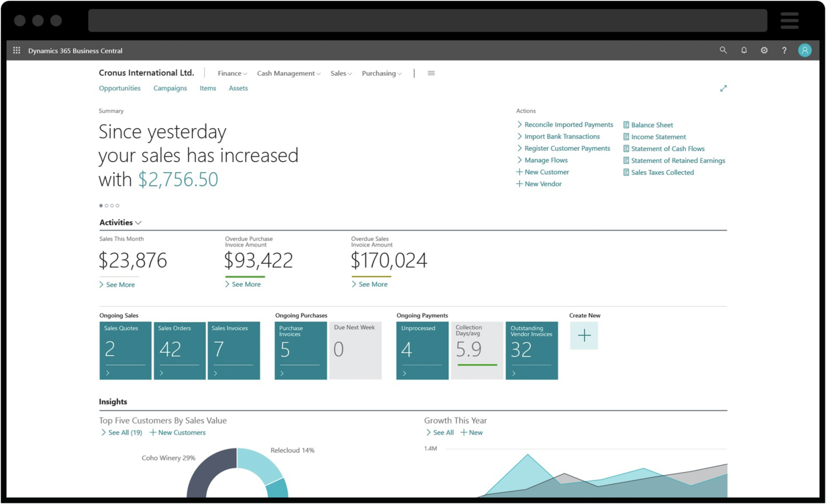Expand the Finance menu
The width and height of the screenshot is (826, 504).
click(232, 73)
